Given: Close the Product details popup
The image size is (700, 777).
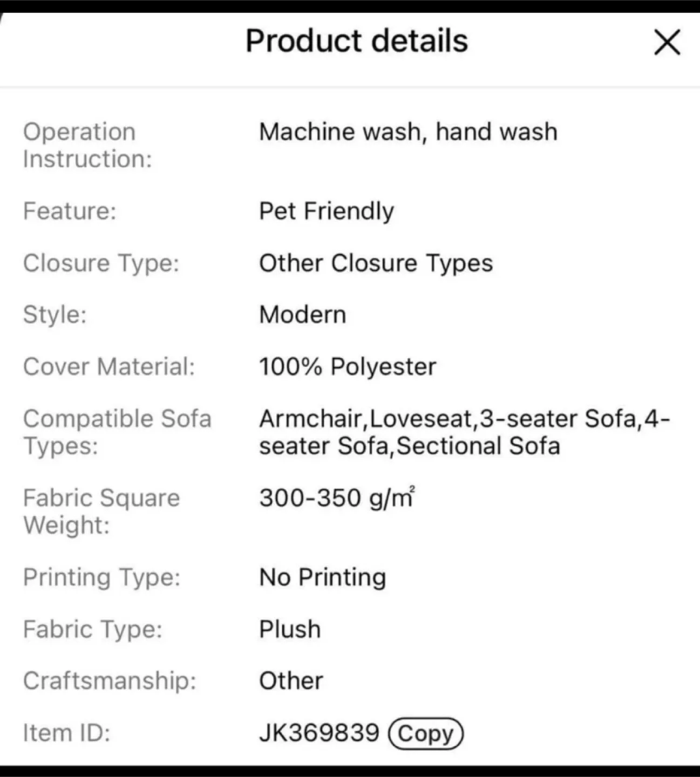Looking at the screenshot, I should (667, 43).
